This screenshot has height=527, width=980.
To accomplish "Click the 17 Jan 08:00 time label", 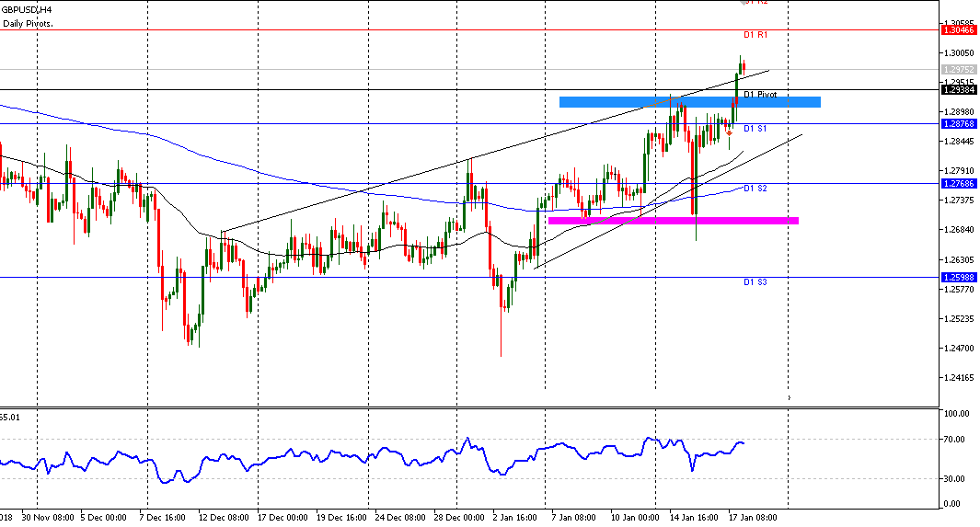I will 754,518.
